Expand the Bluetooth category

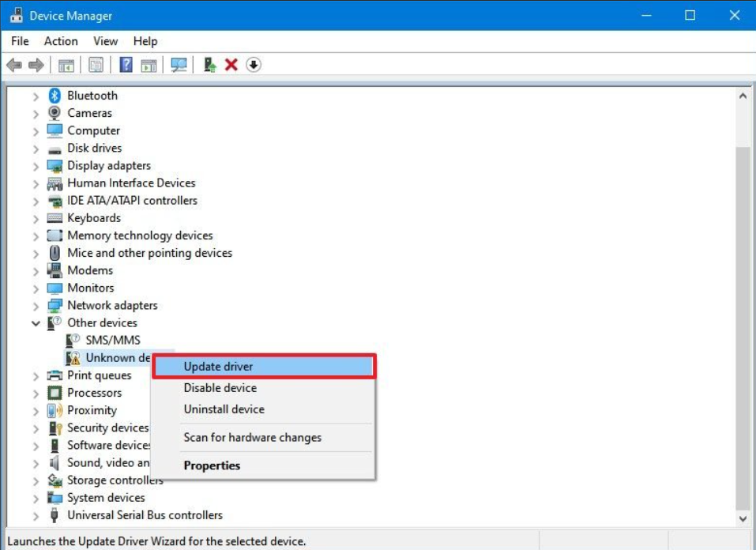click(x=36, y=96)
